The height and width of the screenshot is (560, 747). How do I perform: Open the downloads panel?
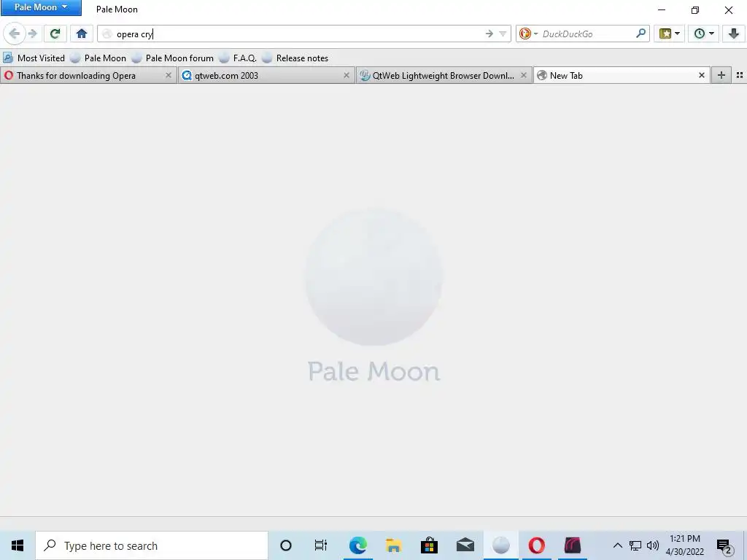coord(734,34)
